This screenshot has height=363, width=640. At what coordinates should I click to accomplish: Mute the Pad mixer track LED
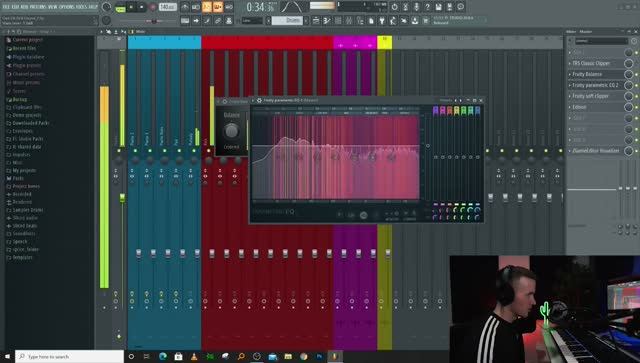click(x=179, y=151)
